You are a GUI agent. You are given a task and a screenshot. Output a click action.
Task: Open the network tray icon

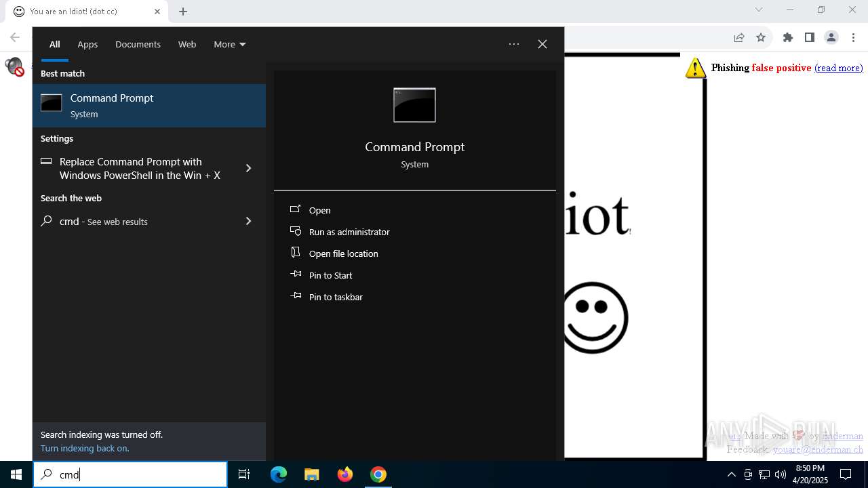764,474
